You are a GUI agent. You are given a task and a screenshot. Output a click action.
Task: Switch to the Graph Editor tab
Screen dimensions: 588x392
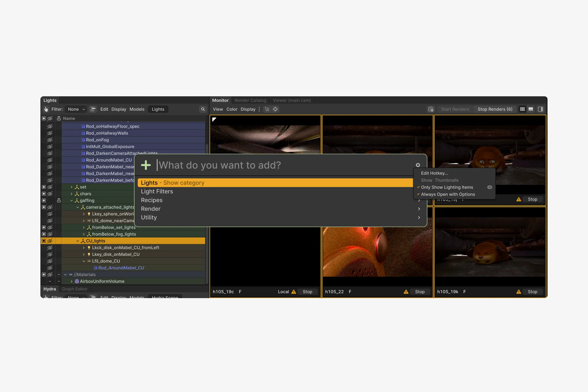pyautogui.click(x=75, y=289)
